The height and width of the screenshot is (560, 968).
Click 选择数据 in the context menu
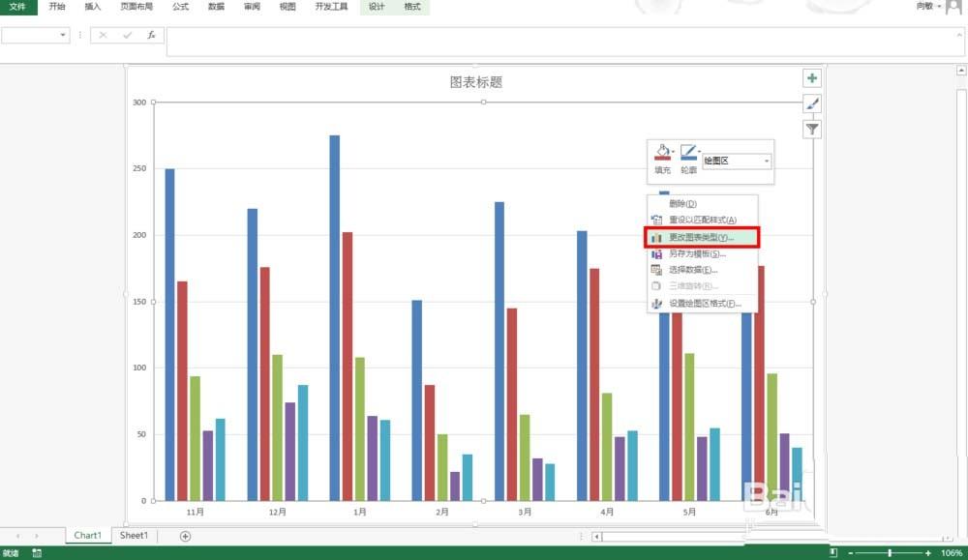click(x=687, y=268)
